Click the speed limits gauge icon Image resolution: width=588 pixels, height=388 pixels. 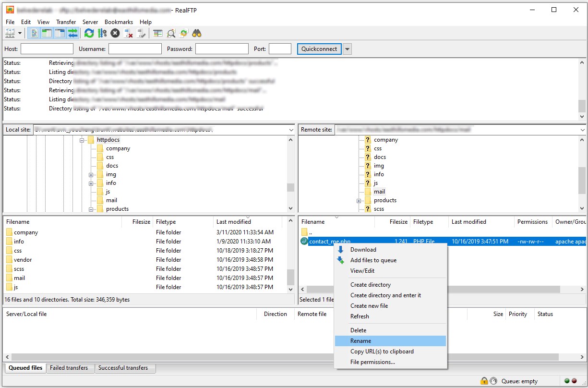493,381
